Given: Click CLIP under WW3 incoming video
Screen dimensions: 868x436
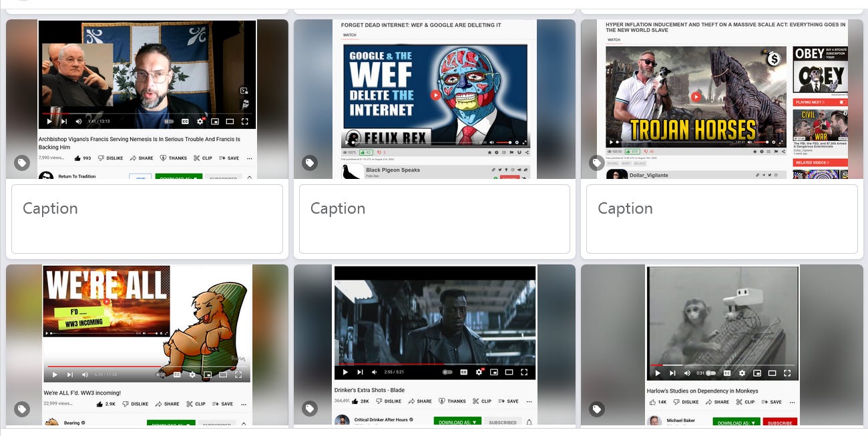Looking at the screenshot, I should pyautogui.click(x=196, y=404).
